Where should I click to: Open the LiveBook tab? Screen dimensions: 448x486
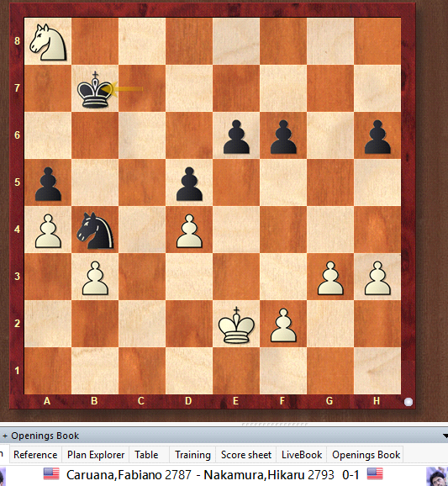302,455
